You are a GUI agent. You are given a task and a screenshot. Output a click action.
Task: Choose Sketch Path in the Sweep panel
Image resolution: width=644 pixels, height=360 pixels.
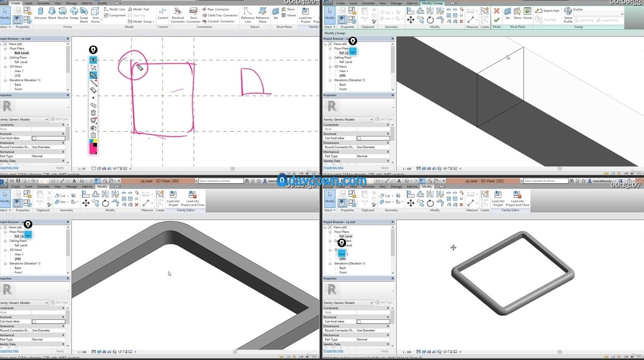pyautogui.click(x=547, y=11)
